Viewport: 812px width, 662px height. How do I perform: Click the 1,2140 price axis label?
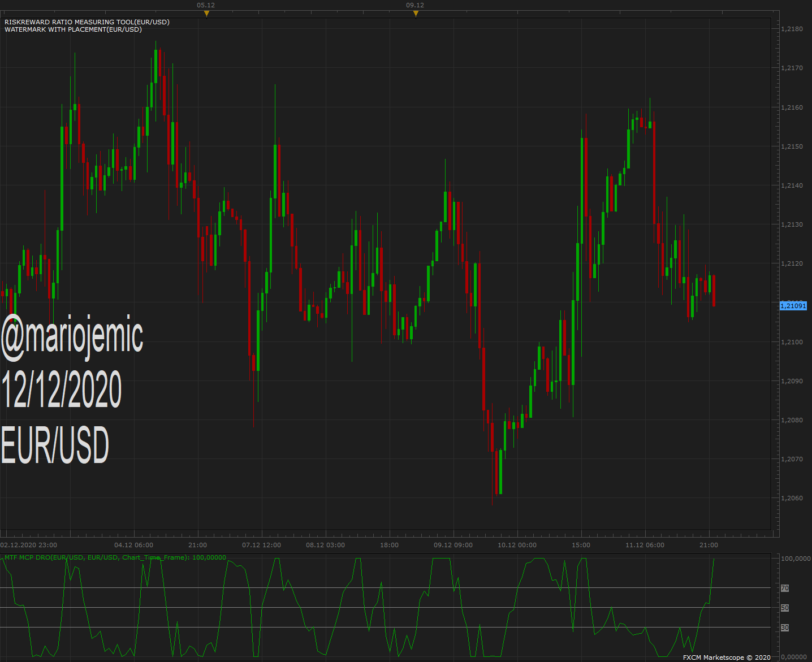pos(792,185)
